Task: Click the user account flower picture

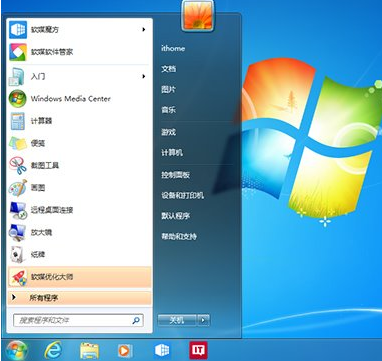Action: pos(198,16)
